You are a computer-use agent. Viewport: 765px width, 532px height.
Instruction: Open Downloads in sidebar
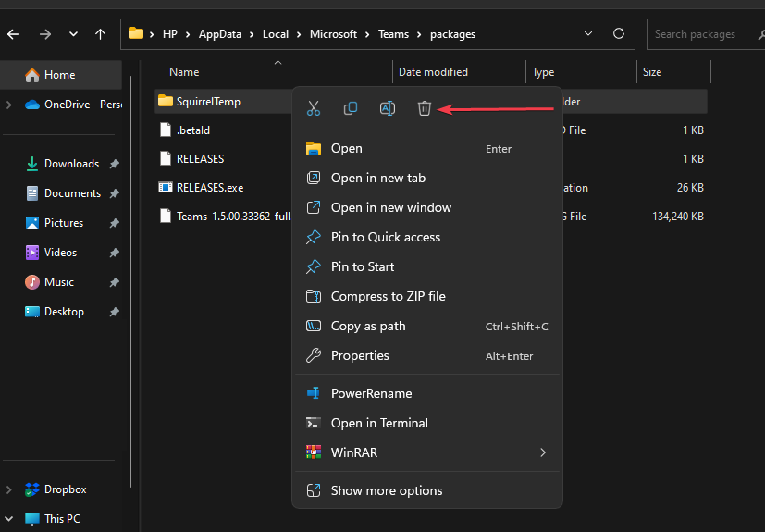[x=71, y=164]
